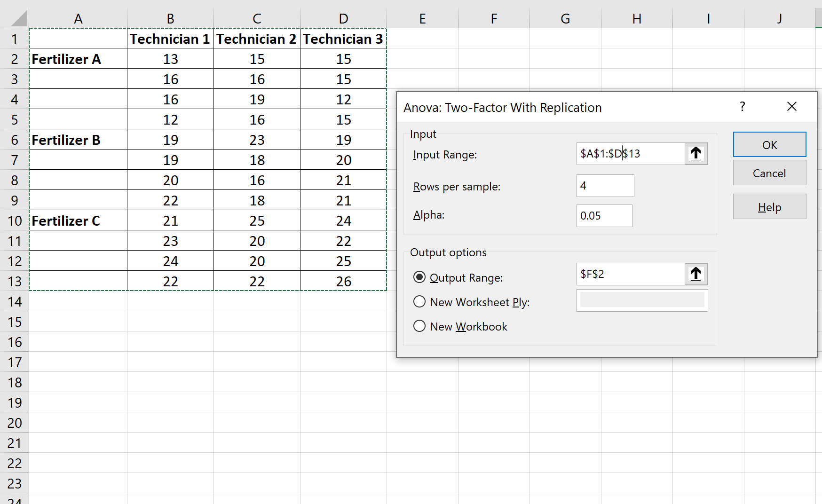Click the Cancel button

[770, 173]
